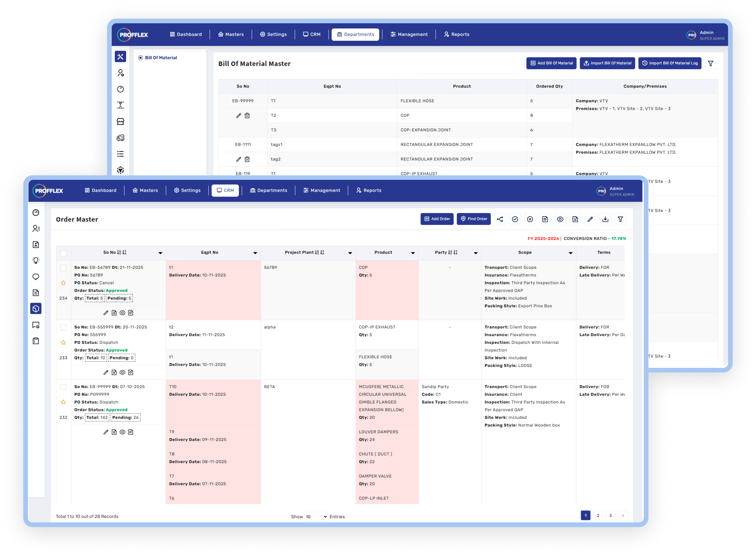Open the Product column dropdown arrow

click(413, 253)
